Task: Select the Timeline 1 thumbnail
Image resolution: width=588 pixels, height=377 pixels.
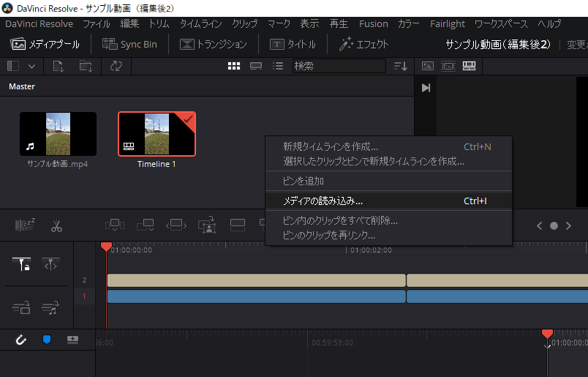Action: coord(157,134)
